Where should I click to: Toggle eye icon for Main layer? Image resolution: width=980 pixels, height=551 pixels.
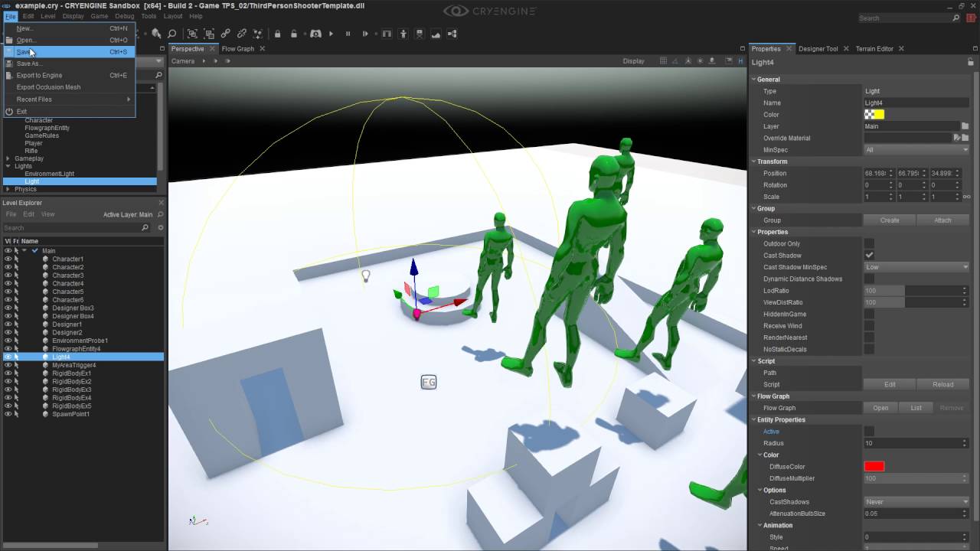tap(8, 251)
